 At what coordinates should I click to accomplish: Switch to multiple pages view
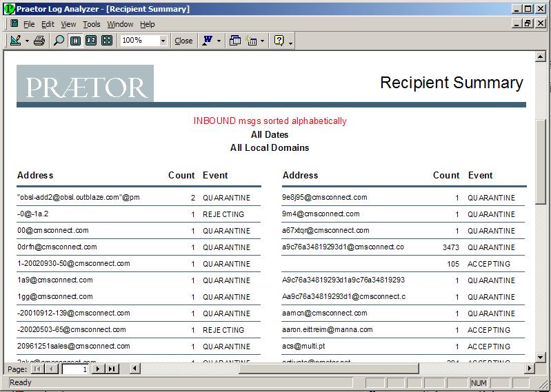(107, 41)
